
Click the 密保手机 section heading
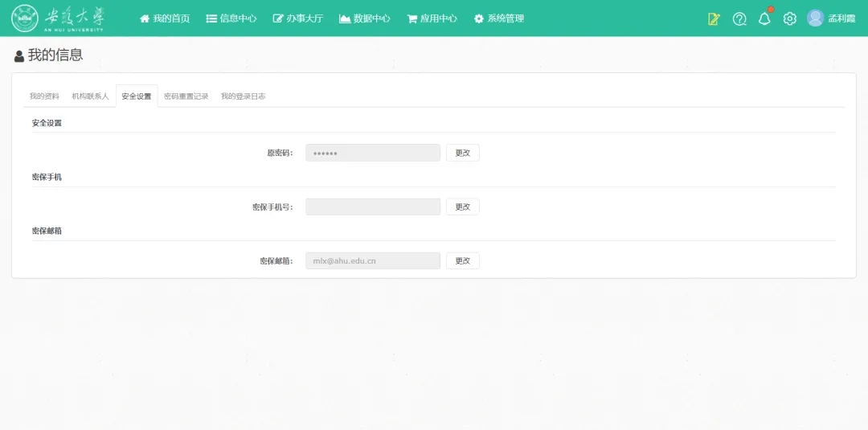[47, 177]
